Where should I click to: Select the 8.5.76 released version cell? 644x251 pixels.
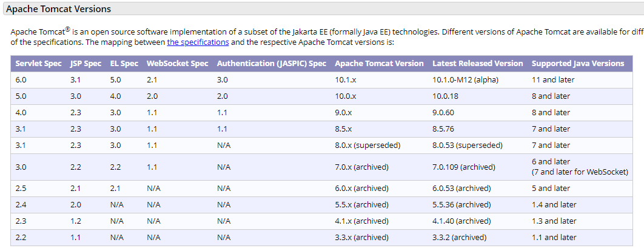443,129
